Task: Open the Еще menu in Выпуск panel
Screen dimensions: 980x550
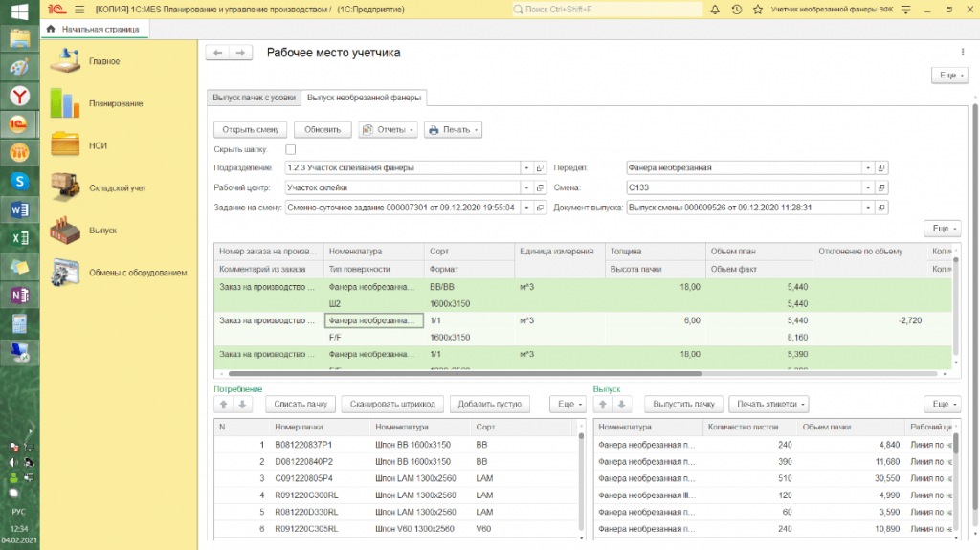Action: point(942,405)
